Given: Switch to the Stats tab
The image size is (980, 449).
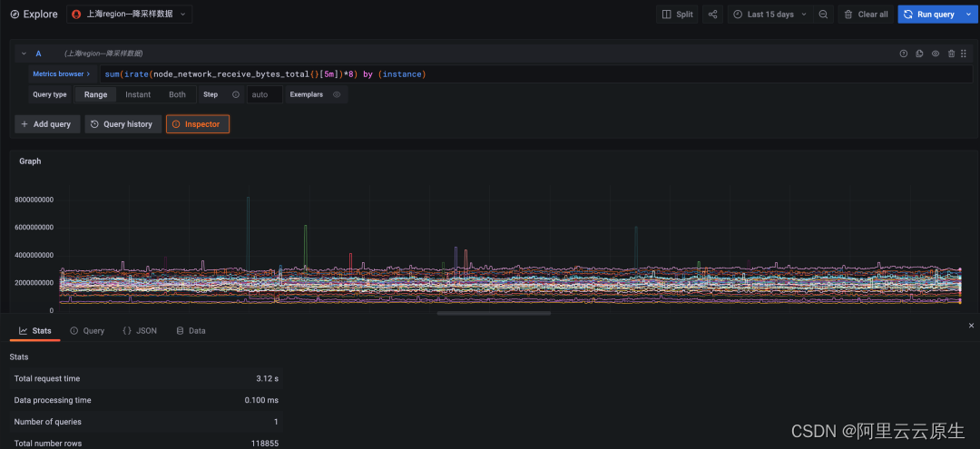Looking at the screenshot, I should coord(35,330).
